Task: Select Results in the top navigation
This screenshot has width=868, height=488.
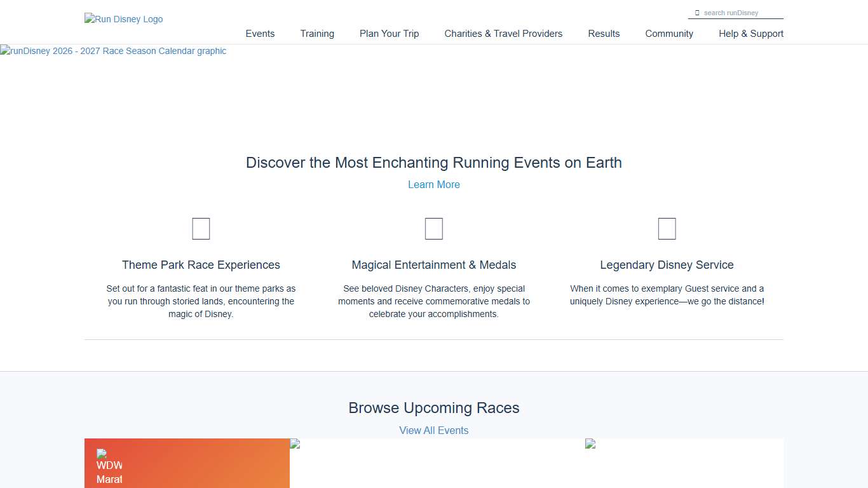Action: (604, 34)
